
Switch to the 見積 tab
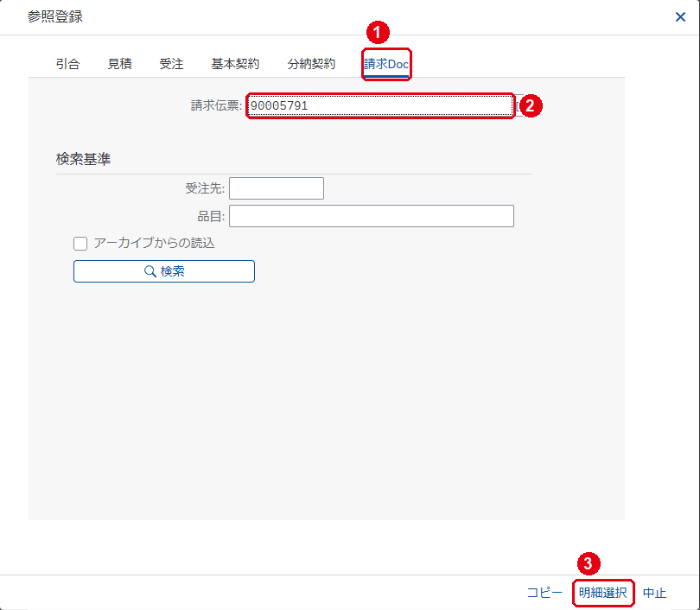(x=119, y=64)
